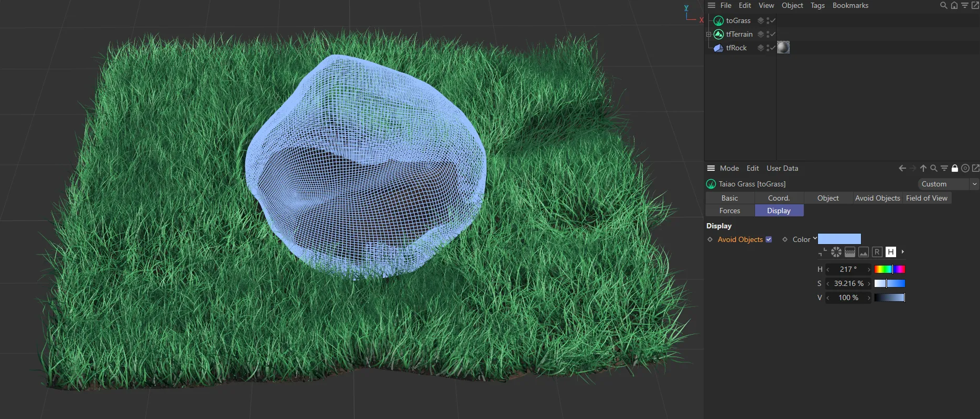Expand more color modes arrow
The image size is (980, 419).
tap(902, 252)
